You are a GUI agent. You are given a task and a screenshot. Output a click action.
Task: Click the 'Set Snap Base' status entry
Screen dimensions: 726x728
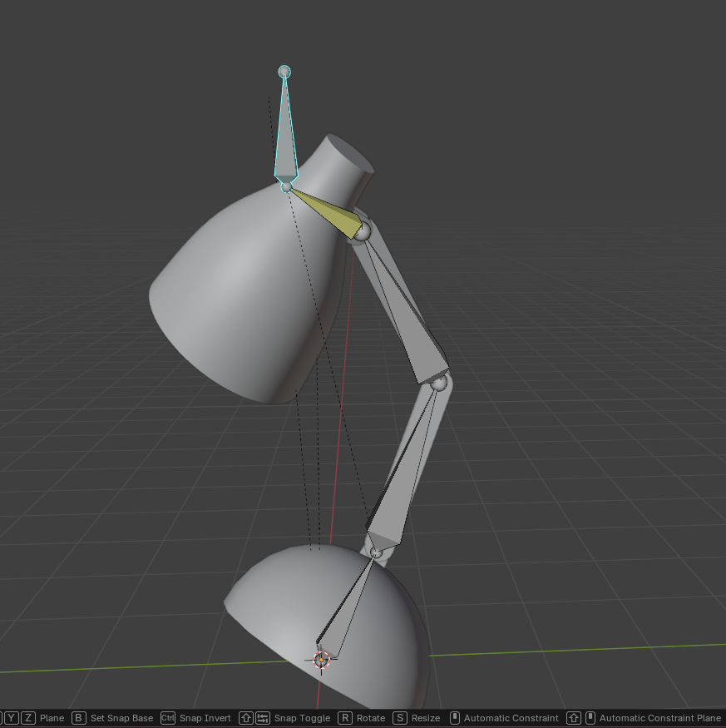click(121, 718)
